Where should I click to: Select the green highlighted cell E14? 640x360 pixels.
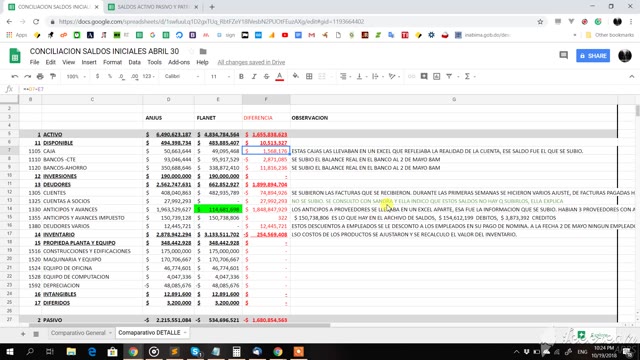pos(218,209)
